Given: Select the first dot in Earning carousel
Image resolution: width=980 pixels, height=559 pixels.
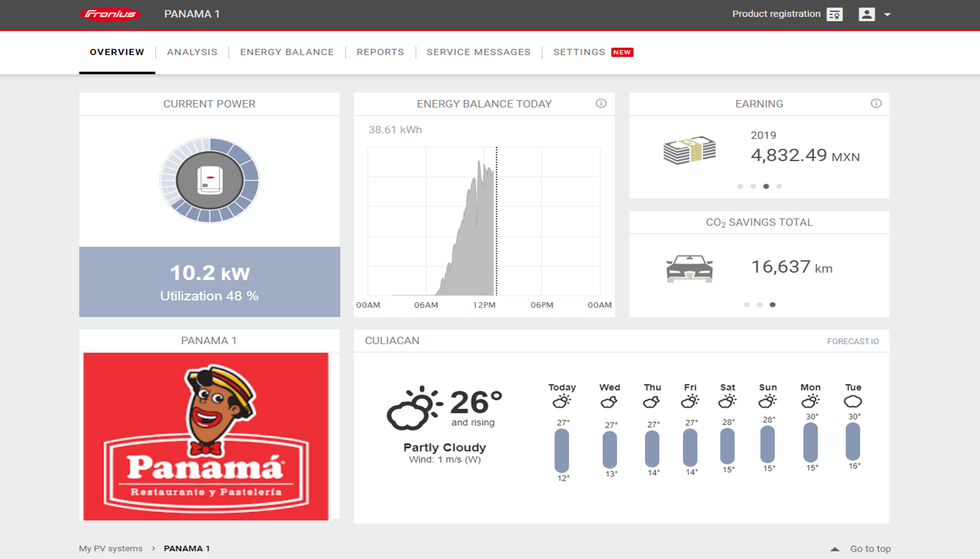Looking at the screenshot, I should pos(740,186).
